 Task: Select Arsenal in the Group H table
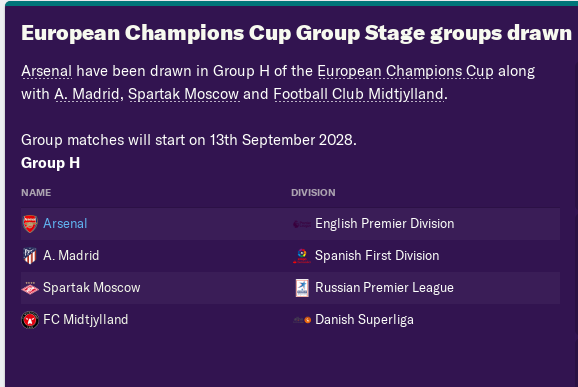pos(65,224)
